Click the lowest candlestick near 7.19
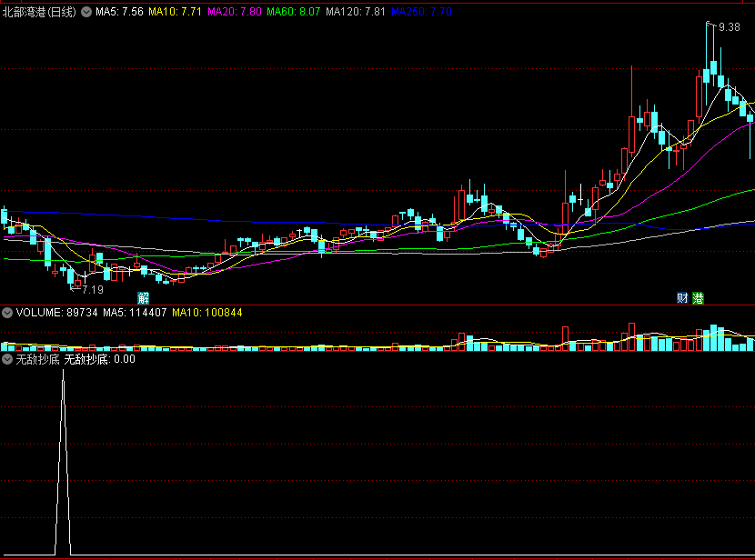Image resolution: width=755 pixels, height=560 pixels. (71, 276)
